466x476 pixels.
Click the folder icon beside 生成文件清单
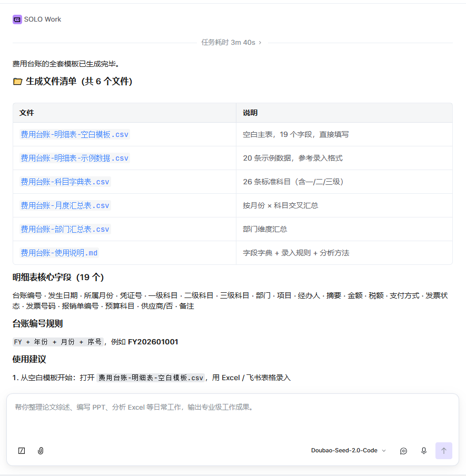(17, 82)
